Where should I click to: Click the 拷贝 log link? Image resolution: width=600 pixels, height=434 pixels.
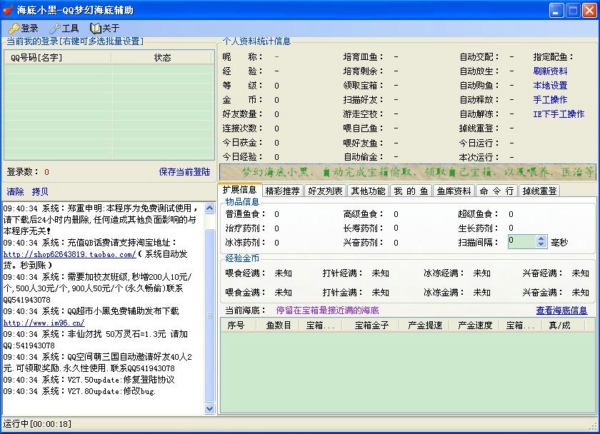point(40,191)
